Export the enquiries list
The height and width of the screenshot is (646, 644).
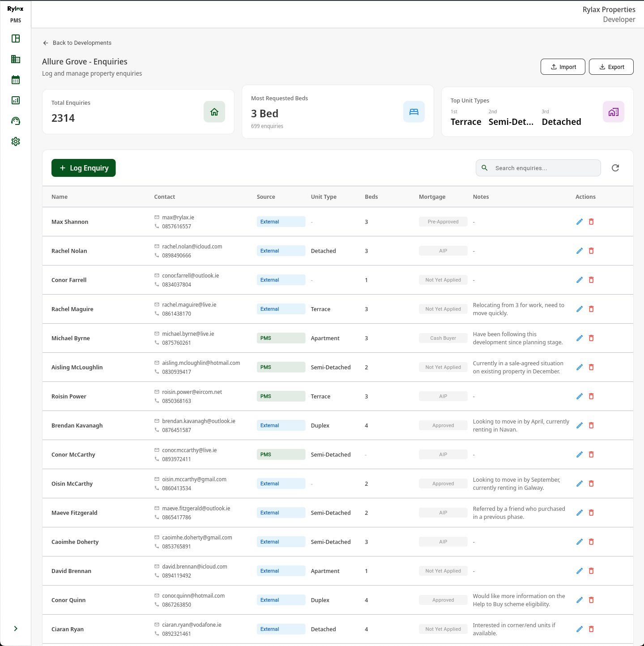pos(611,67)
